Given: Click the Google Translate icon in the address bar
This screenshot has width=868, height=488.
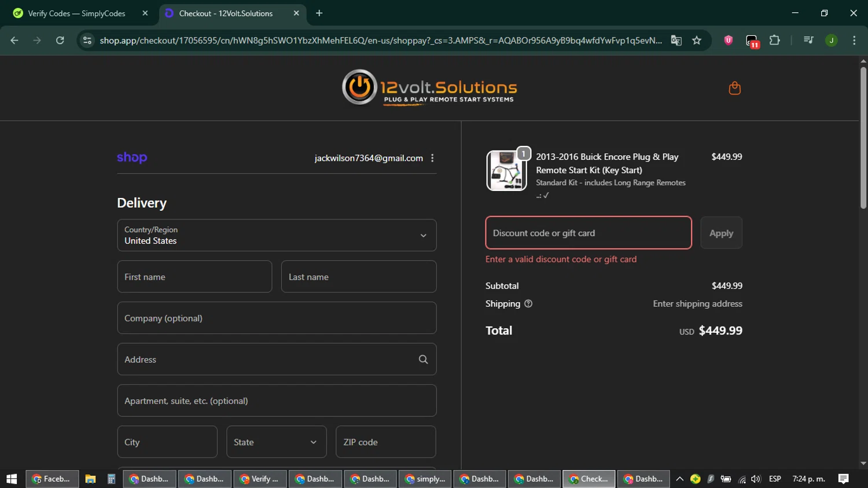Looking at the screenshot, I should pos(676,40).
